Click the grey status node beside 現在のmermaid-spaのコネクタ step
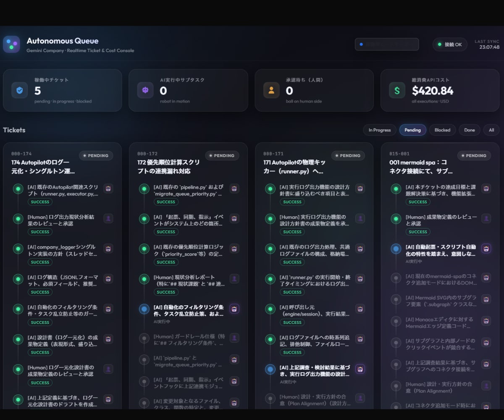 396,278
